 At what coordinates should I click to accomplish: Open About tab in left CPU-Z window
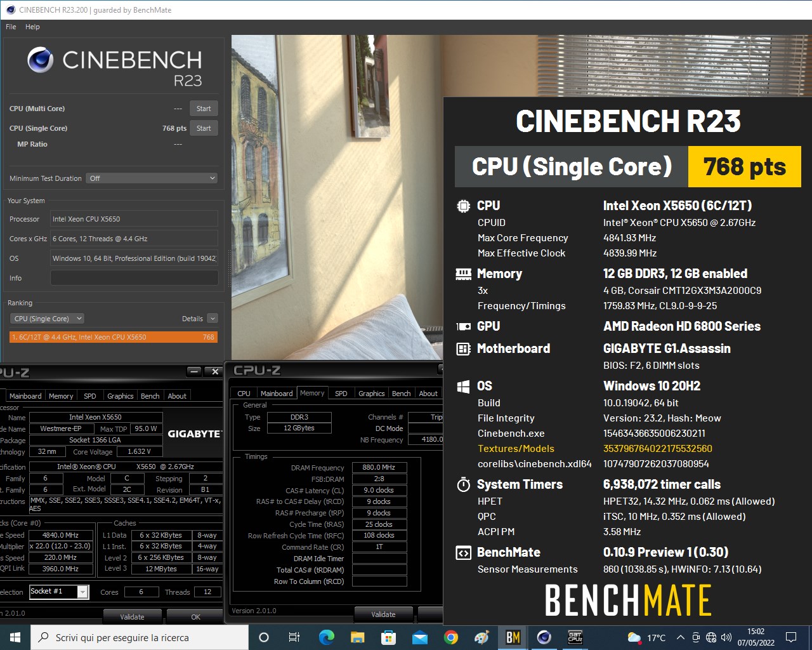[177, 395]
